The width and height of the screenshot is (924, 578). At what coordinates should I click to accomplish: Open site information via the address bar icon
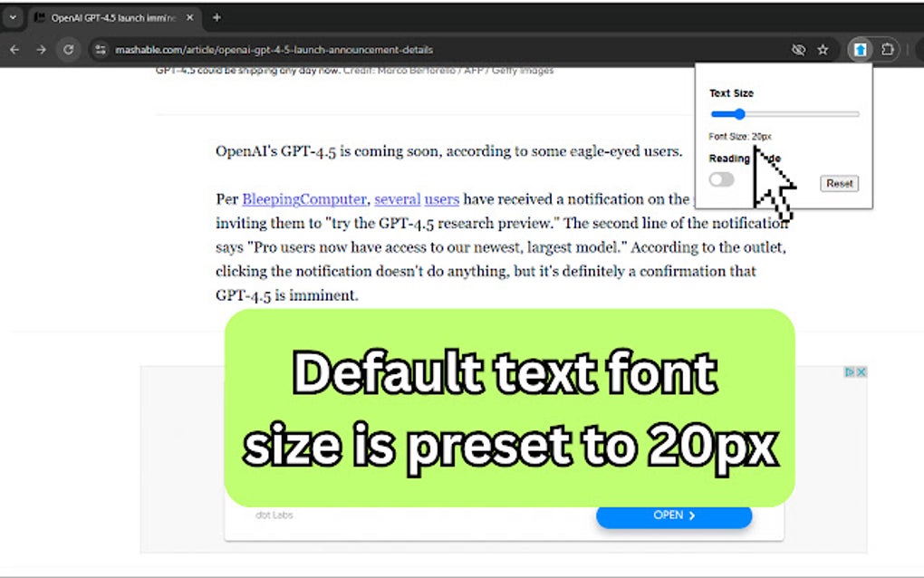tap(100, 50)
